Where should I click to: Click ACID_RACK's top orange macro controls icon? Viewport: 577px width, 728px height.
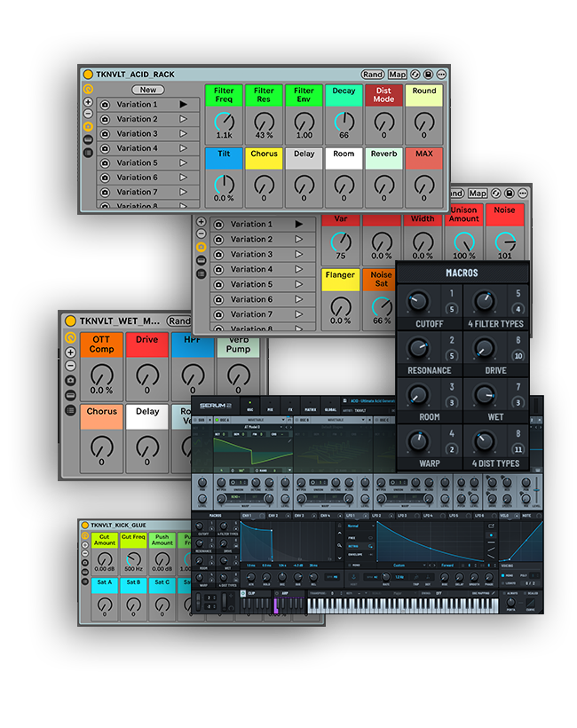tap(88, 89)
